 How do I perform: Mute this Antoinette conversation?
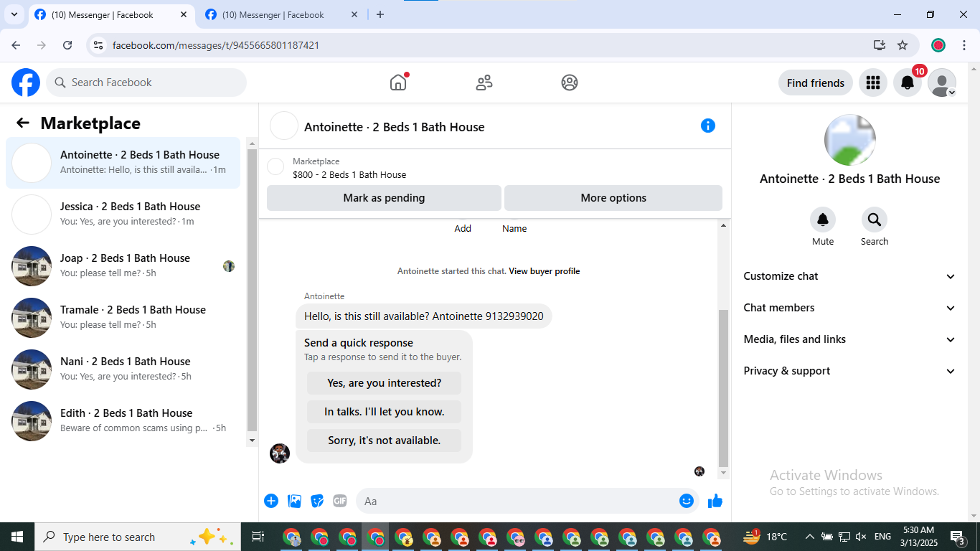[823, 220]
